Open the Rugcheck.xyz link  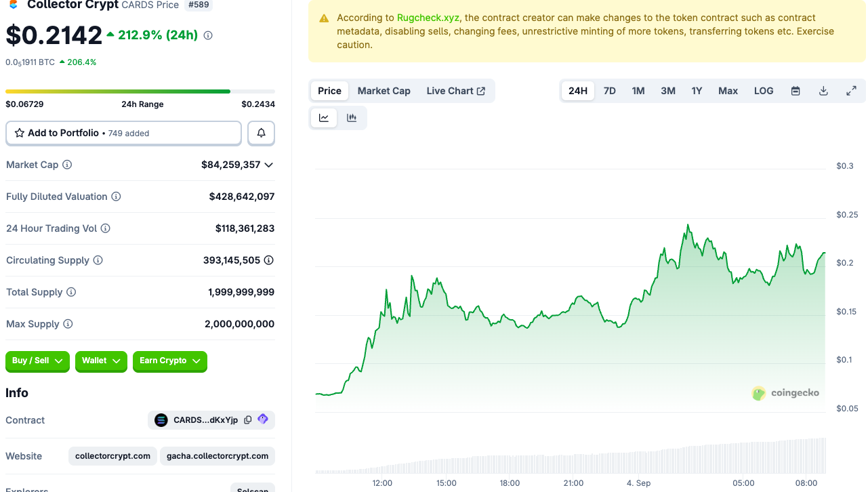[x=428, y=18]
